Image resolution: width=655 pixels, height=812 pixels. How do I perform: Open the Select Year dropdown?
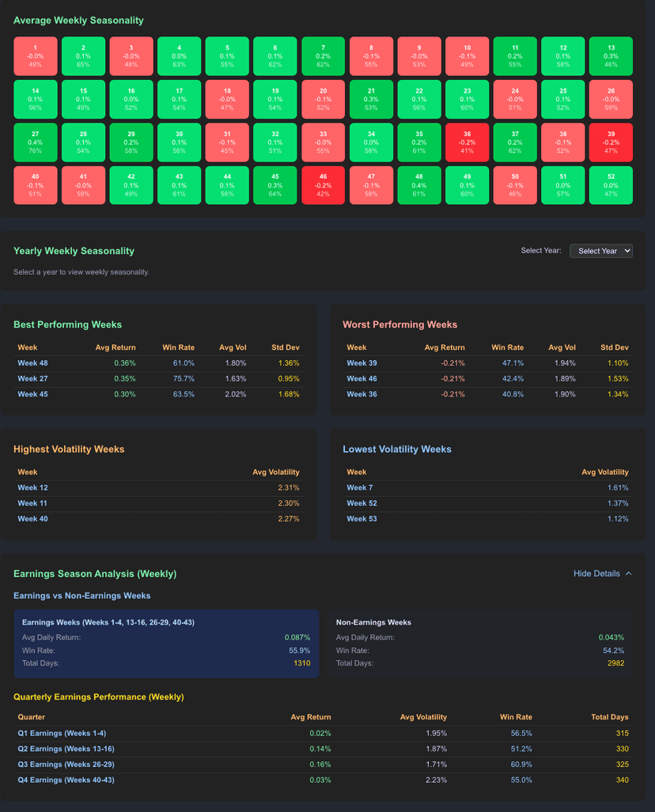point(601,251)
